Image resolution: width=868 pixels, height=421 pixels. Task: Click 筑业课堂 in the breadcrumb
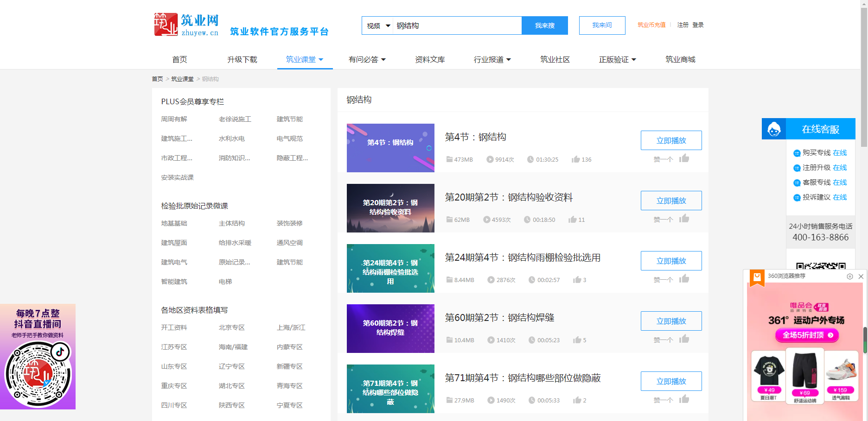[182, 79]
